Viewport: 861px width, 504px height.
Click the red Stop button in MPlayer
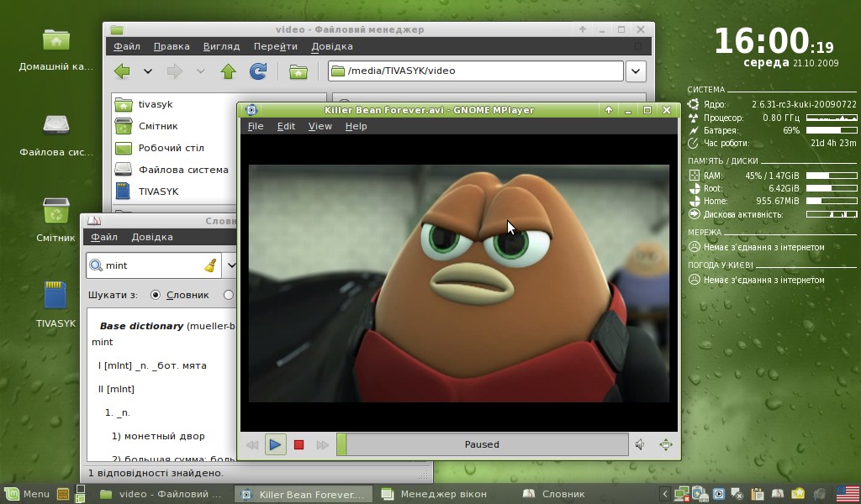click(x=298, y=444)
